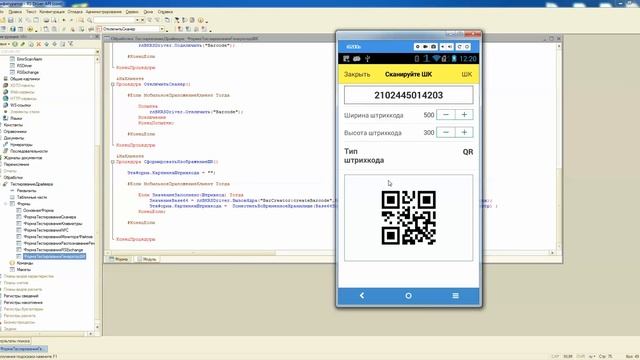Click the barcode number field 2102445014203
The image size is (640, 360).
click(409, 95)
